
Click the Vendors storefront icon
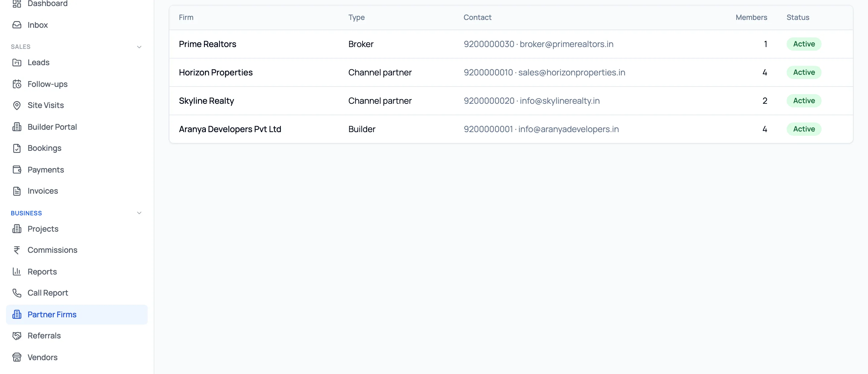[17, 357]
